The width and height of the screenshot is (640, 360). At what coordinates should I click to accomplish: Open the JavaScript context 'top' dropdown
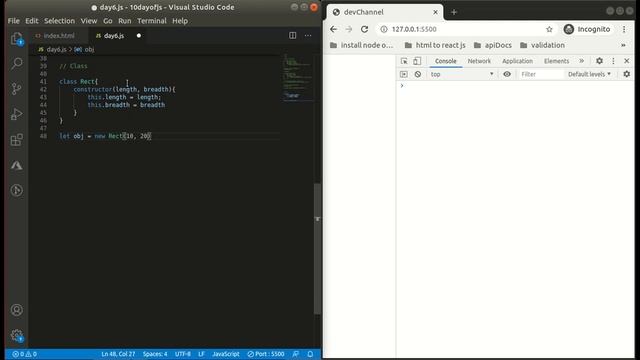click(x=462, y=74)
